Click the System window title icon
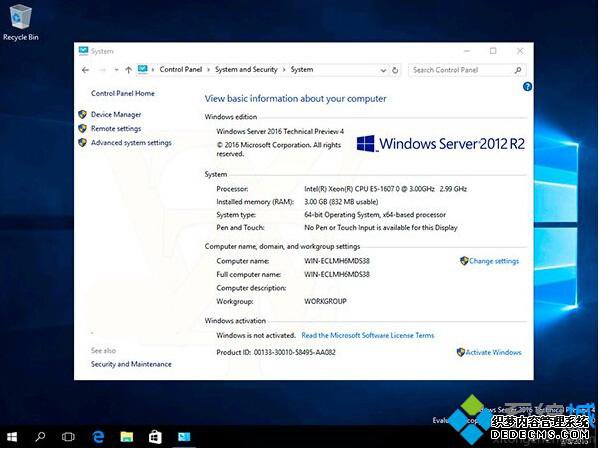Image resolution: width=600 pixels, height=449 pixels. 83,51
